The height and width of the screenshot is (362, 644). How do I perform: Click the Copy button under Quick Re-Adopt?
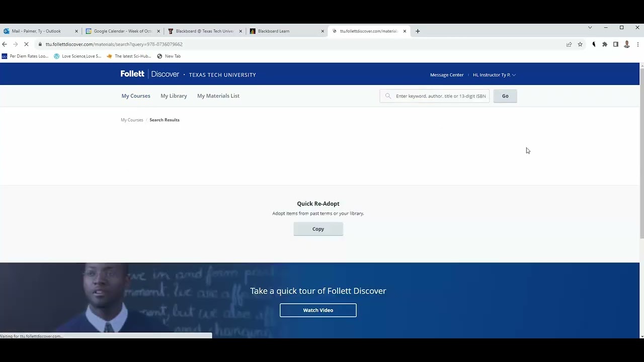[318, 229]
